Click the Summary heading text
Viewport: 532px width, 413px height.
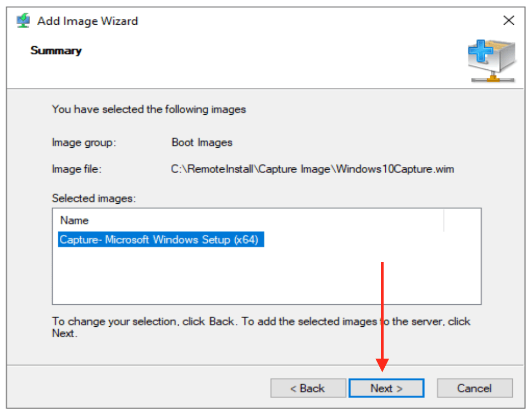point(56,51)
